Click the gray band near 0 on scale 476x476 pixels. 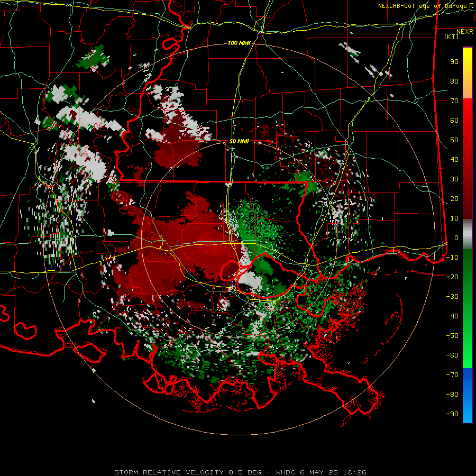[467, 234]
